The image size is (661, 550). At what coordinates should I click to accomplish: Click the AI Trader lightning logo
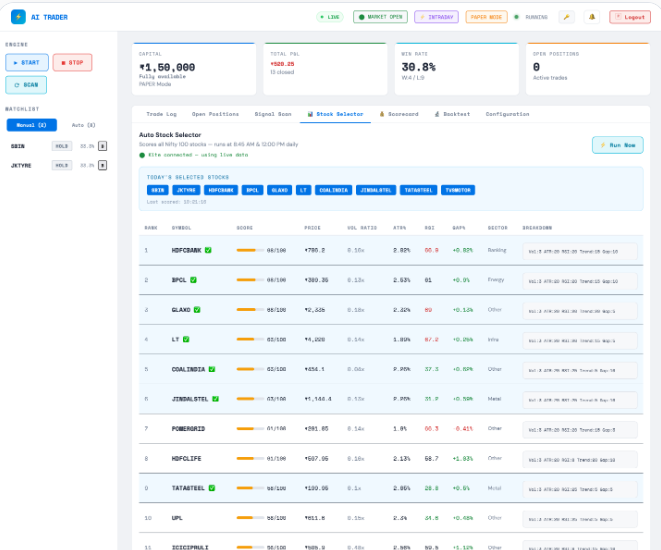click(x=18, y=17)
